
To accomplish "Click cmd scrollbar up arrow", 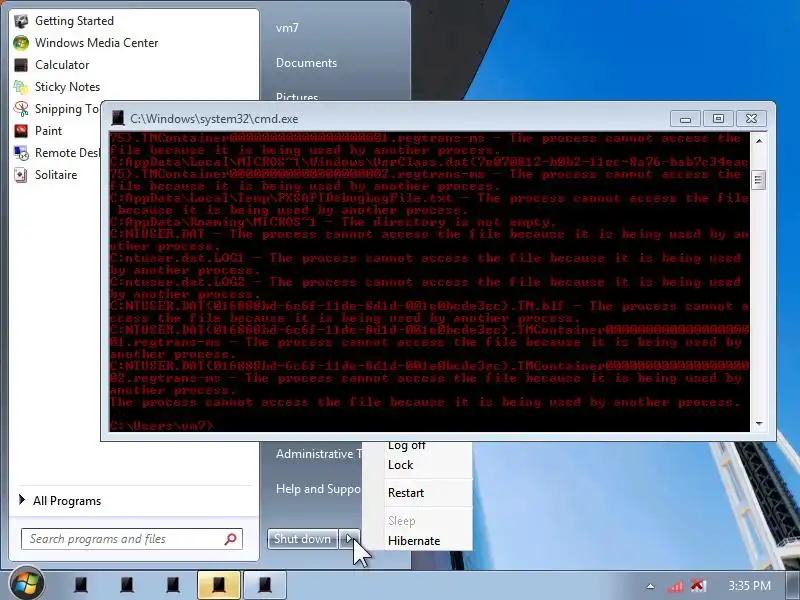I will tap(759, 141).
